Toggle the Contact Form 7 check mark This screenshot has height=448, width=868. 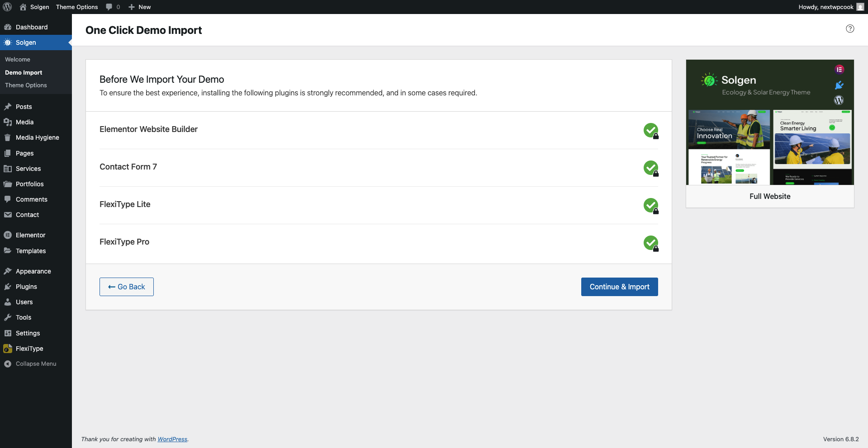pos(651,168)
